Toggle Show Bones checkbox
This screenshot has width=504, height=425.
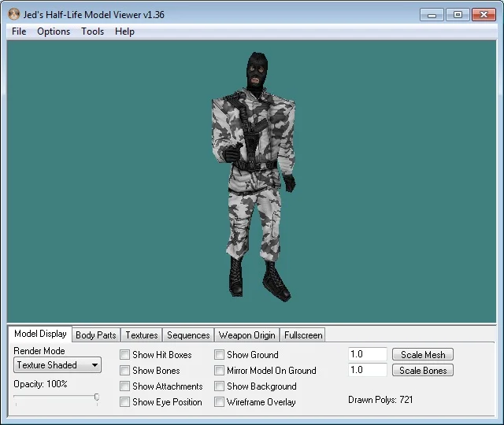click(125, 371)
